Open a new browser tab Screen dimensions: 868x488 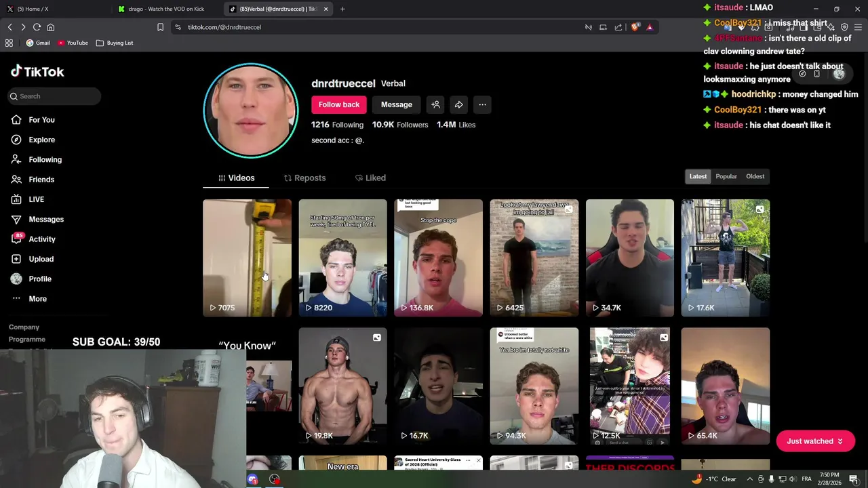[342, 9]
